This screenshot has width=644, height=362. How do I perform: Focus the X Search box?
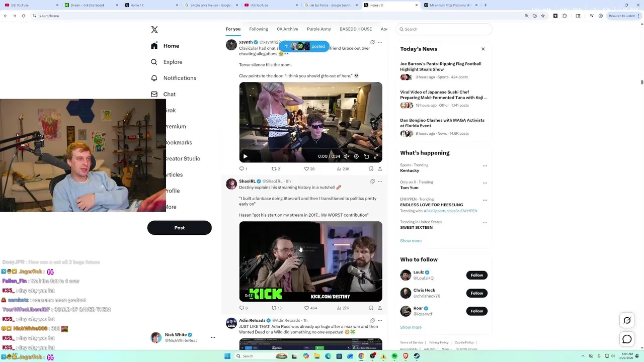tap(444, 29)
